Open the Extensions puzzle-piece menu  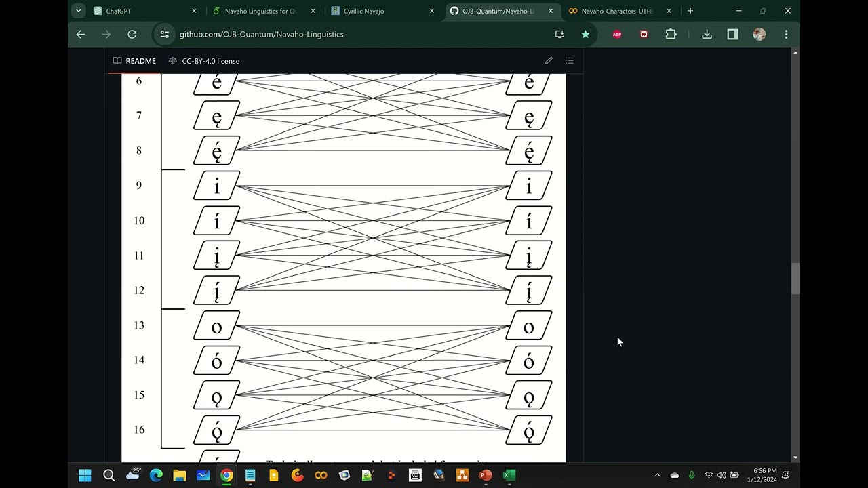[x=671, y=34]
